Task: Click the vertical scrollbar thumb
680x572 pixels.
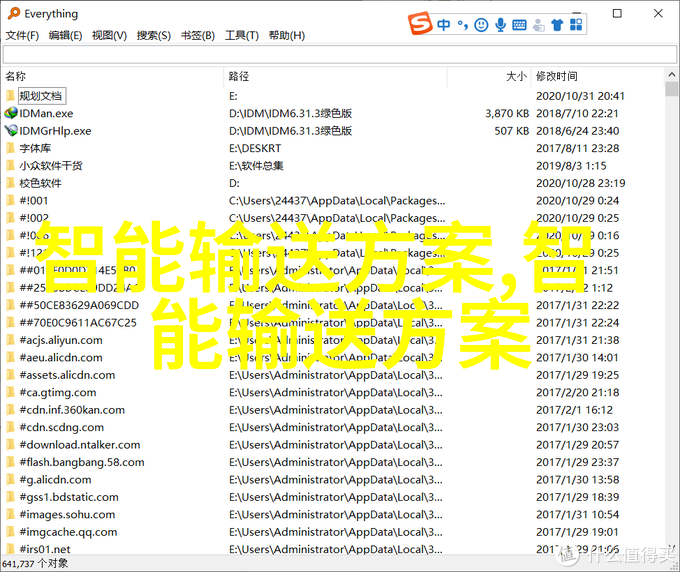Action: coord(671,88)
